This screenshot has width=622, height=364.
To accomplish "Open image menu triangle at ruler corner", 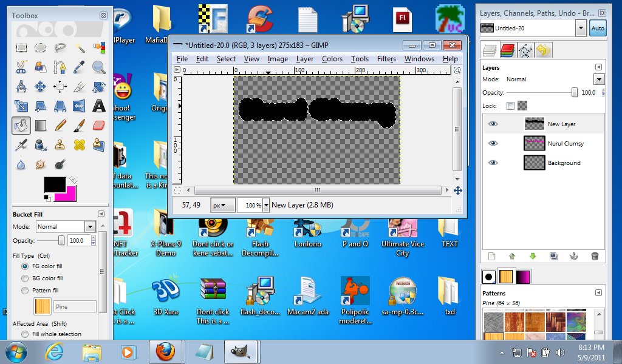I will coord(177,70).
